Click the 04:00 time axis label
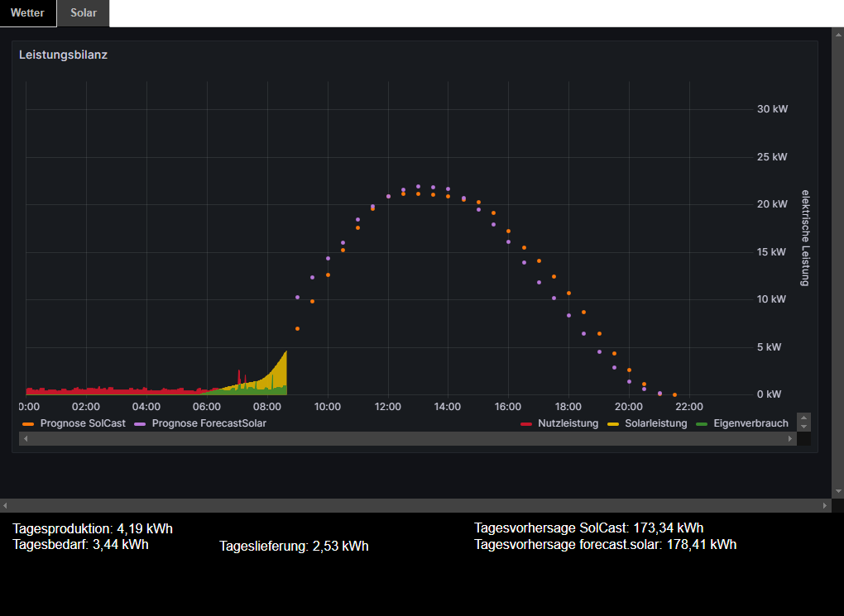844x616 pixels. click(x=146, y=407)
